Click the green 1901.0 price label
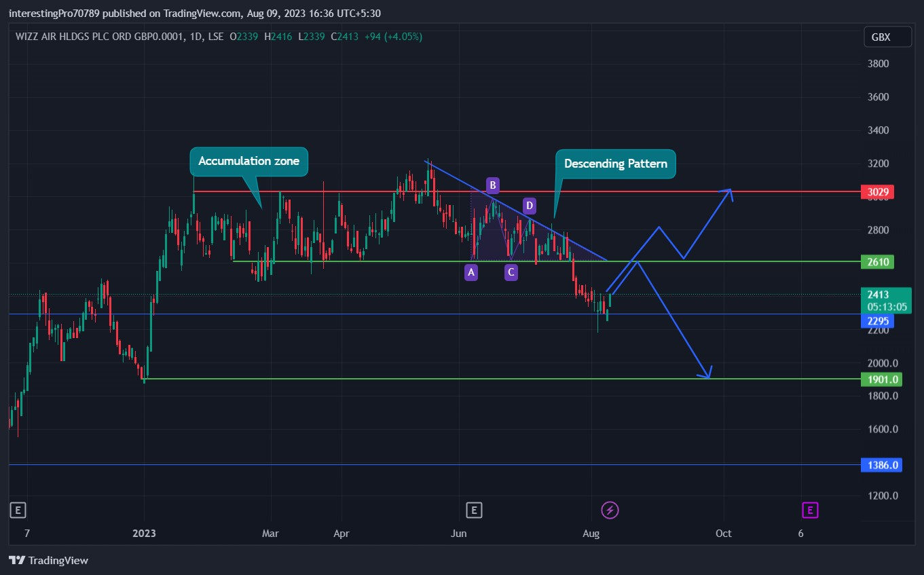924x575 pixels. pyautogui.click(x=881, y=379)
